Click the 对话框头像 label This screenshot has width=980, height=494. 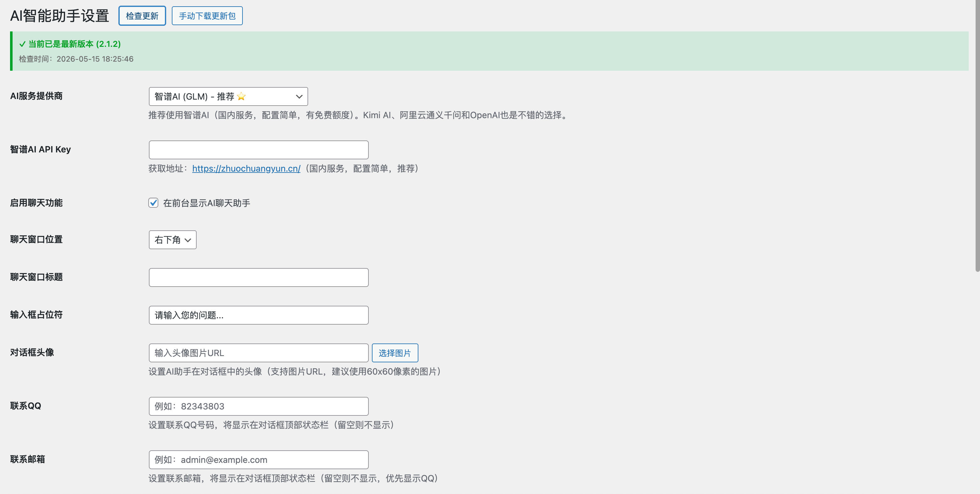(x=32, y=352)
